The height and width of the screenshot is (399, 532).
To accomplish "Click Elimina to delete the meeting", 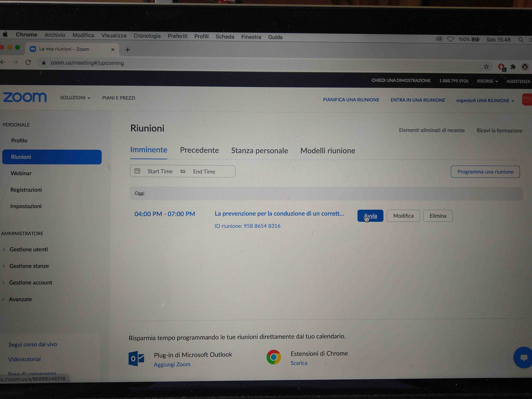I will click(x=438, y=216).
